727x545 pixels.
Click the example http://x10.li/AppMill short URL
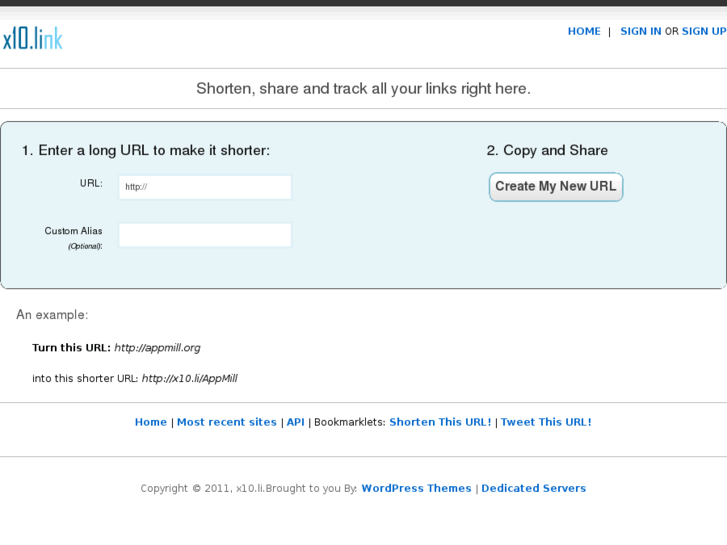click(189, 379)
